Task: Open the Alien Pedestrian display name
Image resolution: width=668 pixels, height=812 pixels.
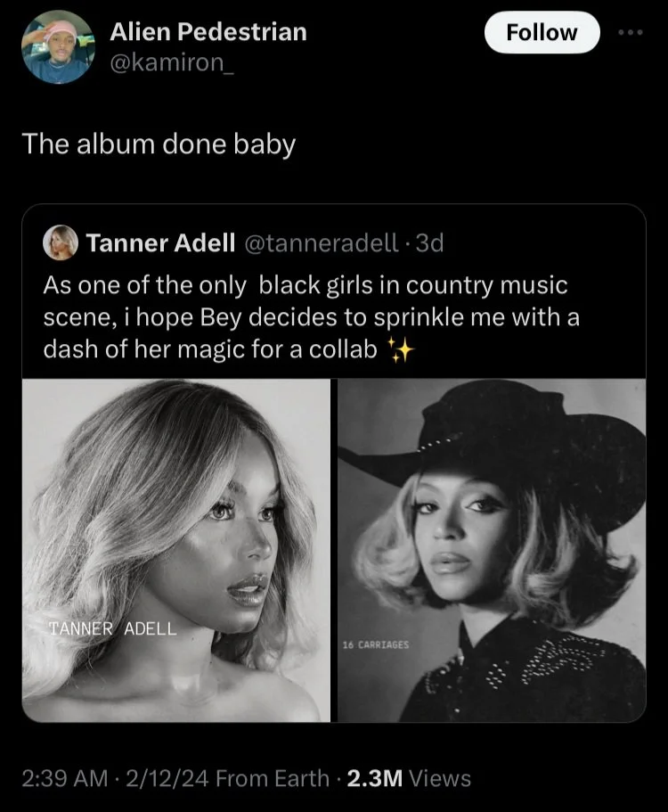Action: point(208,32)
